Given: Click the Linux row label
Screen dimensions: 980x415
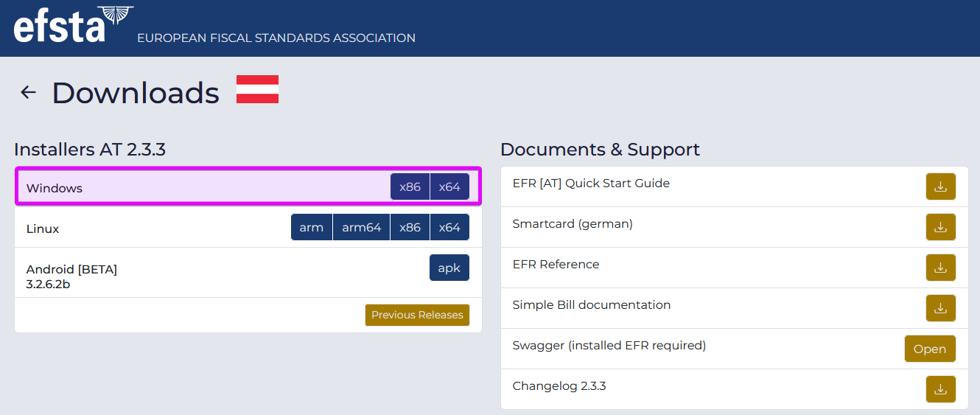Looking at the screenshot, I should [x=43, y=229].
